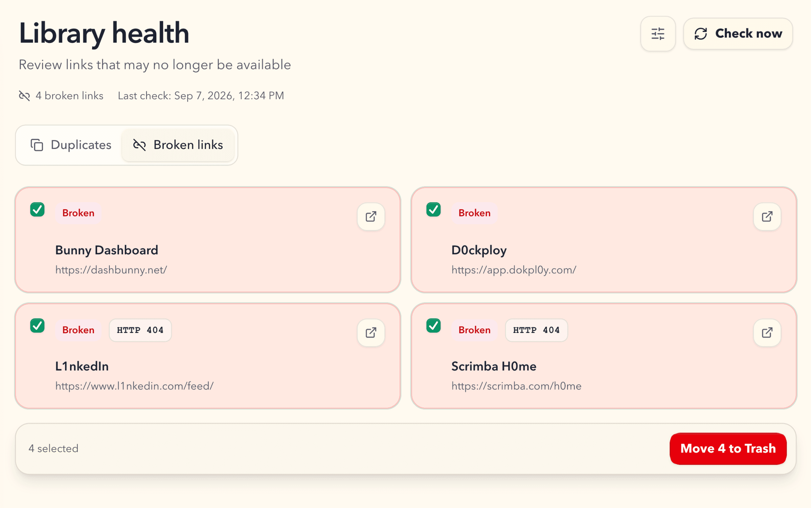Click the https://scrimba.com/h0me URL
The image size is (812, 508).
[x=516, y=386]
